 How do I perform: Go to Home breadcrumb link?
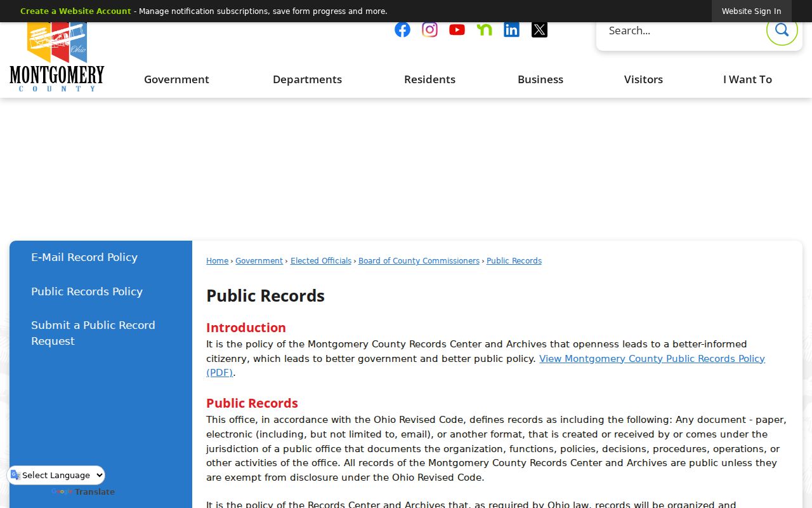tap(217, 261)
